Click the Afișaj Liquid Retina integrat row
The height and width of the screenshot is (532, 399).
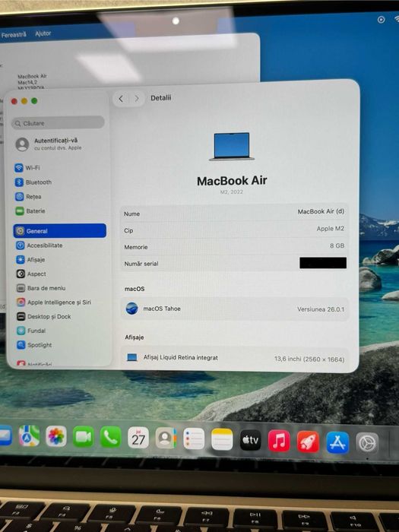(234, 358)
